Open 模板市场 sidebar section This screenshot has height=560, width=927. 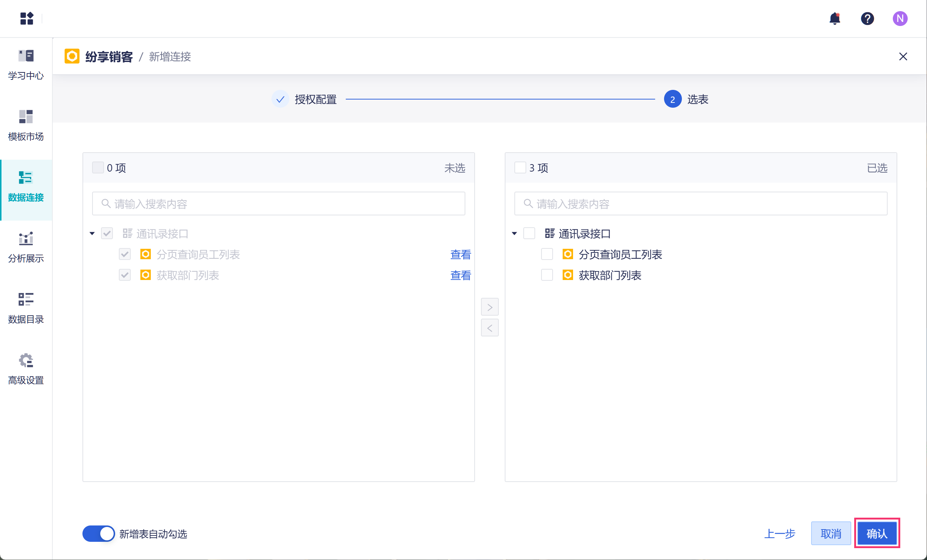26,125
